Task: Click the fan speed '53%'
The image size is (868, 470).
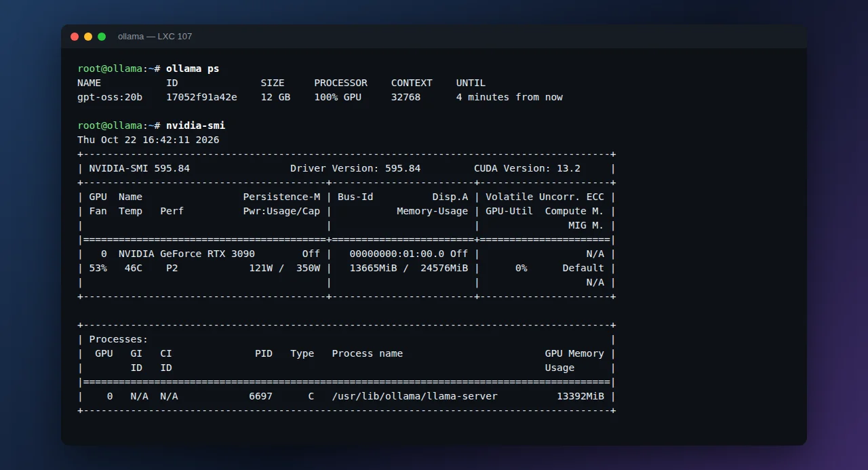Action: point(98,268)
